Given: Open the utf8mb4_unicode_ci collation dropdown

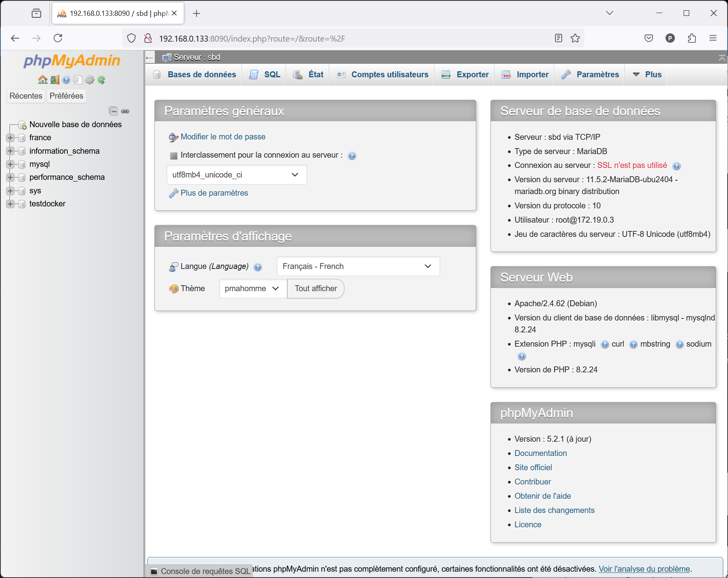Looking at the screenshot, I should [x=237, y=175].
